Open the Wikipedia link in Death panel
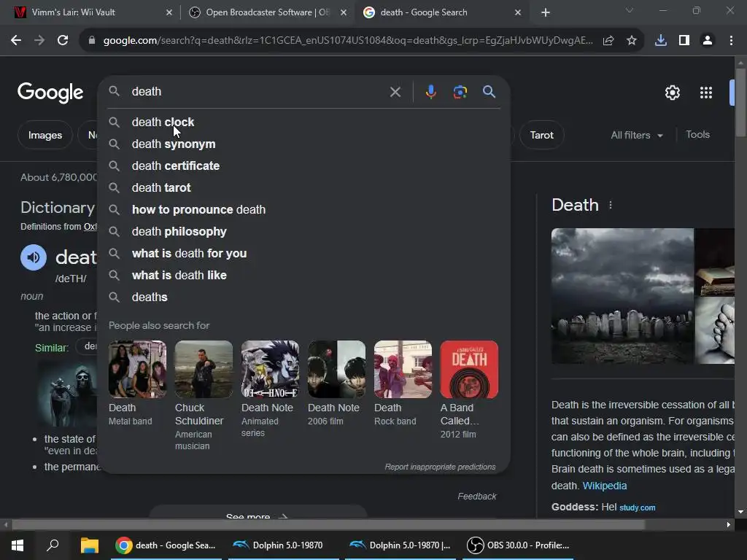 [605, 486]
